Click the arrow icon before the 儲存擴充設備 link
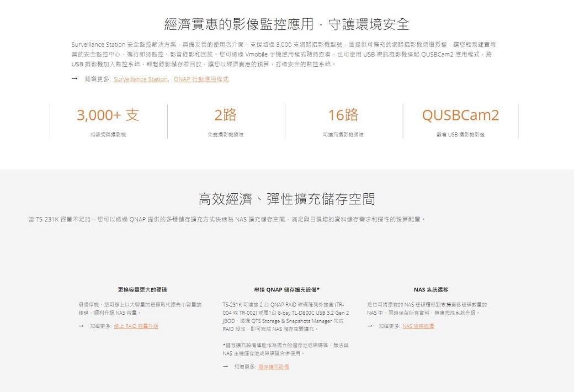 pos(226,367)
